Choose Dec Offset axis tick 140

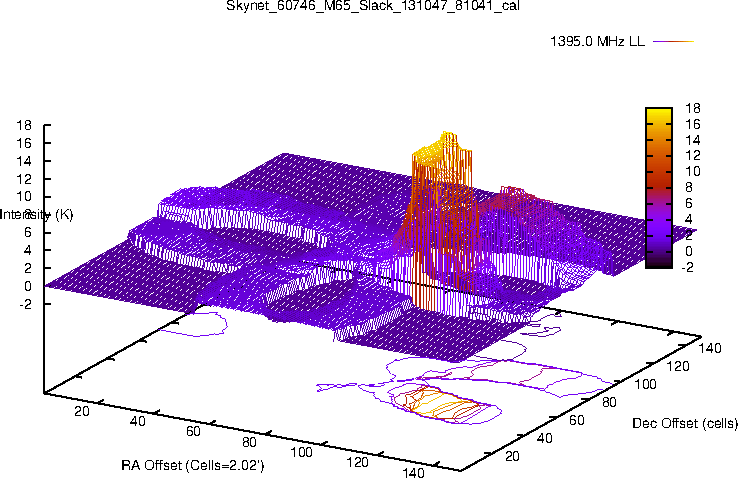pos(710,348)
